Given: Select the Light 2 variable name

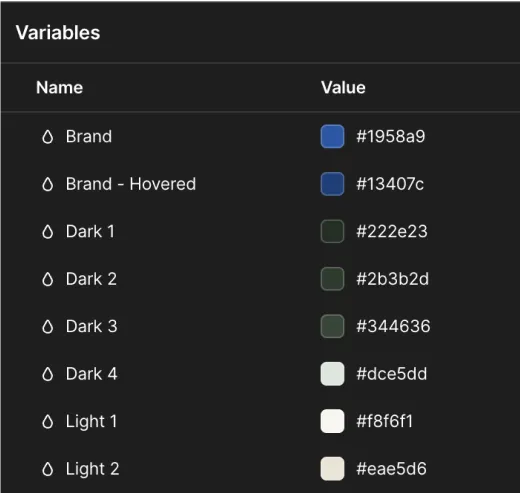Looking at the screenshot, I should coord(92,469).
